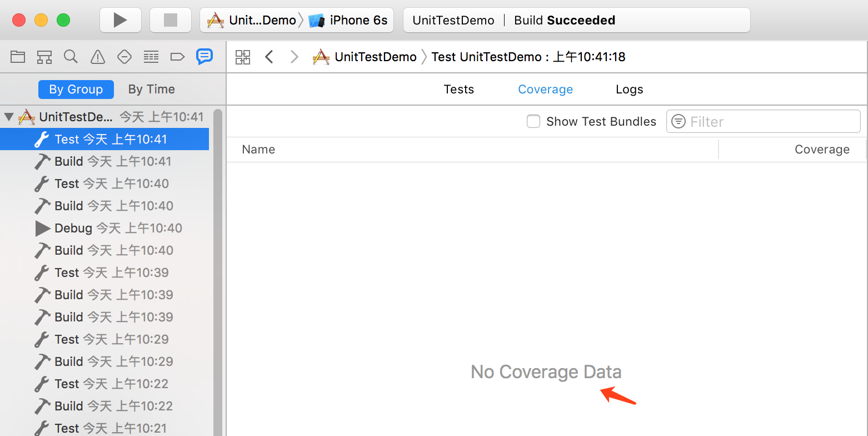Screen dimensions: 868x436
Task: Switch to the Tests tab
Action: (x=459, y=90)
